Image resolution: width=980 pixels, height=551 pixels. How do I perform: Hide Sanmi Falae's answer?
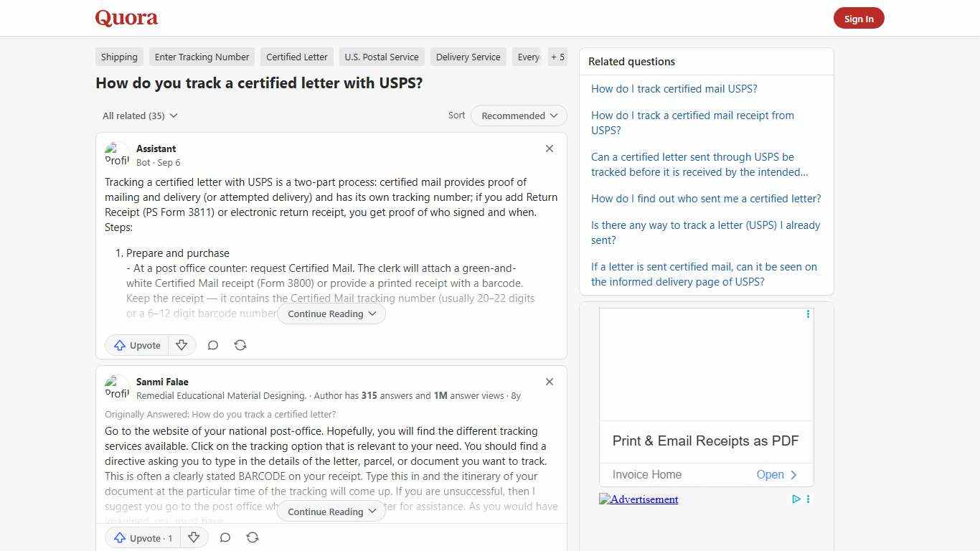[x=550, y=382]
